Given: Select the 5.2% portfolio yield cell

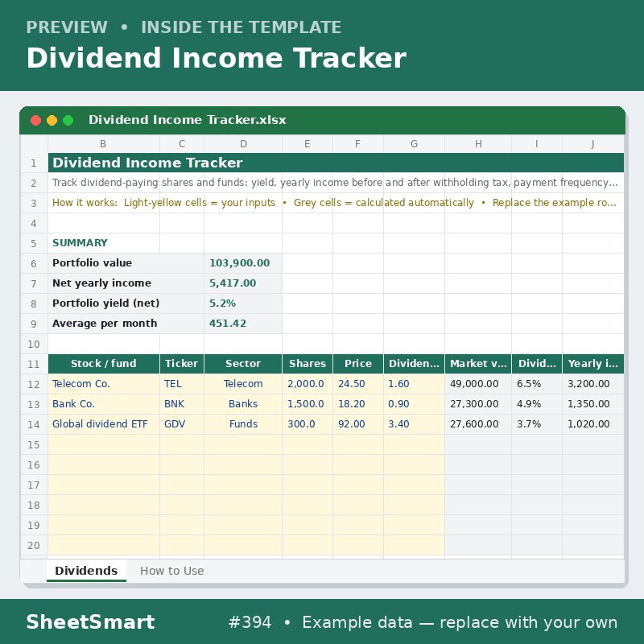Looking at the screenshot, I should click(x=243, y=303).
